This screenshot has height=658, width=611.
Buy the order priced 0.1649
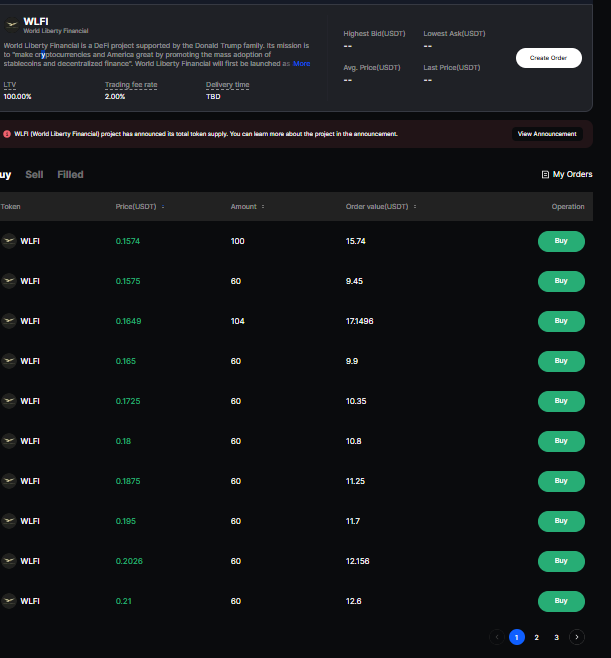point(561,321)
